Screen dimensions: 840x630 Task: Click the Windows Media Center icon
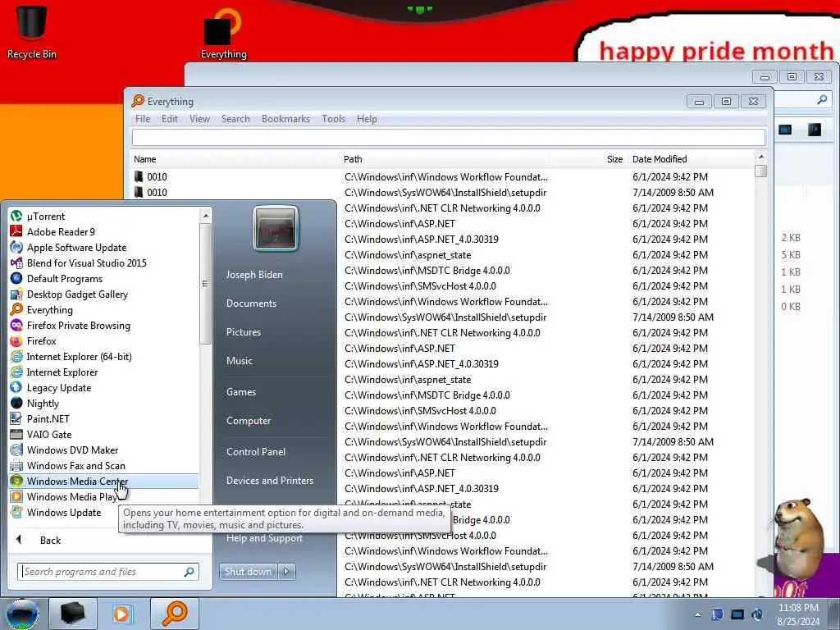pyautogui.click(x=16, y=481)
